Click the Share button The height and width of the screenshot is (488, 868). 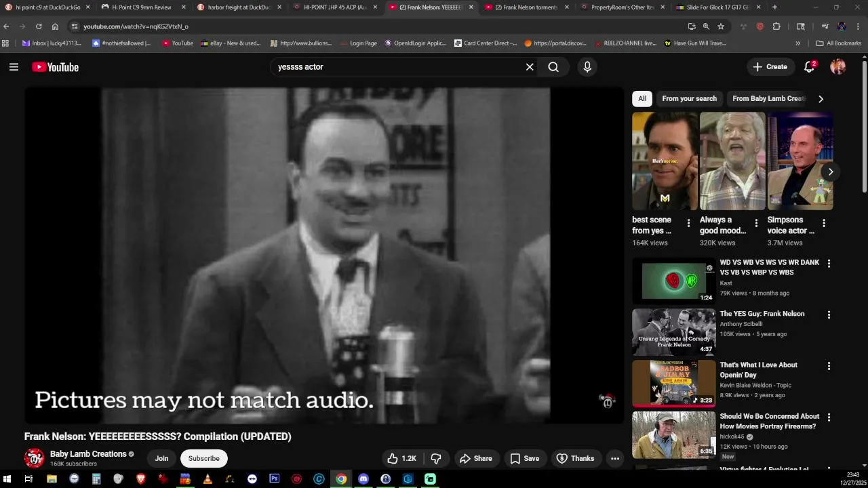476,459
